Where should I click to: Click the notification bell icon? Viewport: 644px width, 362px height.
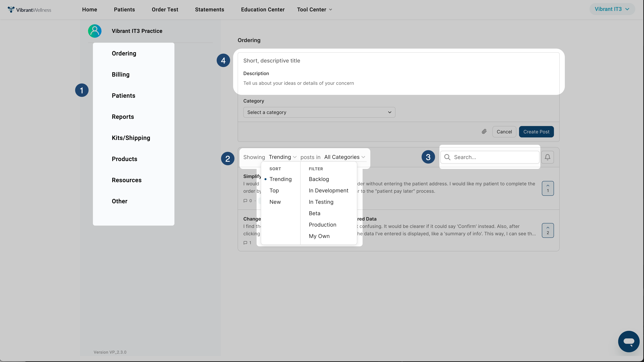(547, 157)
